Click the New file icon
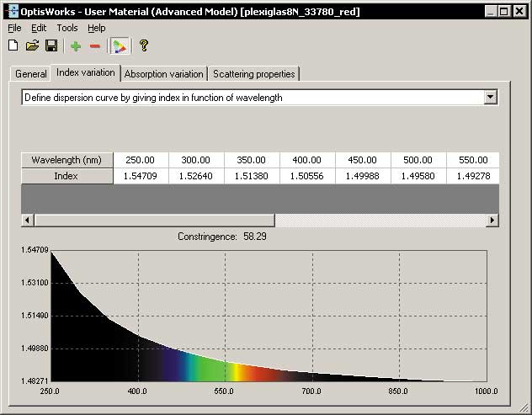Screen dimensions: 532x415 [13, 45]
